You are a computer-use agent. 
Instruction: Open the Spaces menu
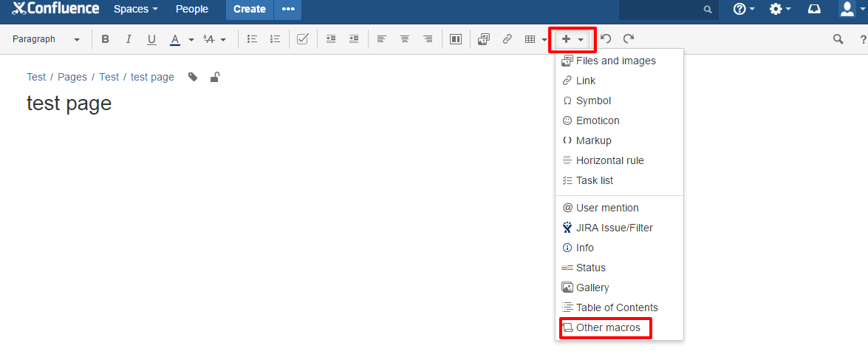pos(136,9)
